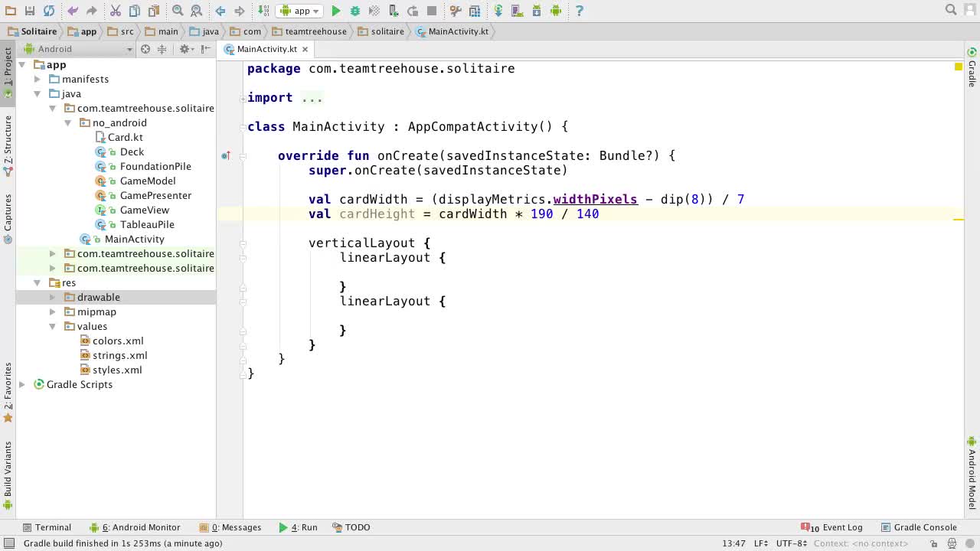Start debugging with the bug icon
This screenshot has height=551, width=980.
[x=355, y=11]
